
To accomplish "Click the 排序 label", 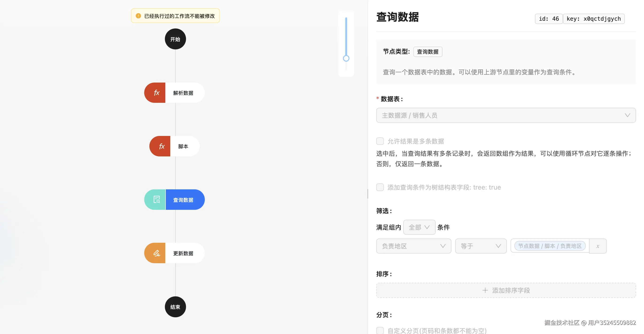I will click(x=384, y=274).
